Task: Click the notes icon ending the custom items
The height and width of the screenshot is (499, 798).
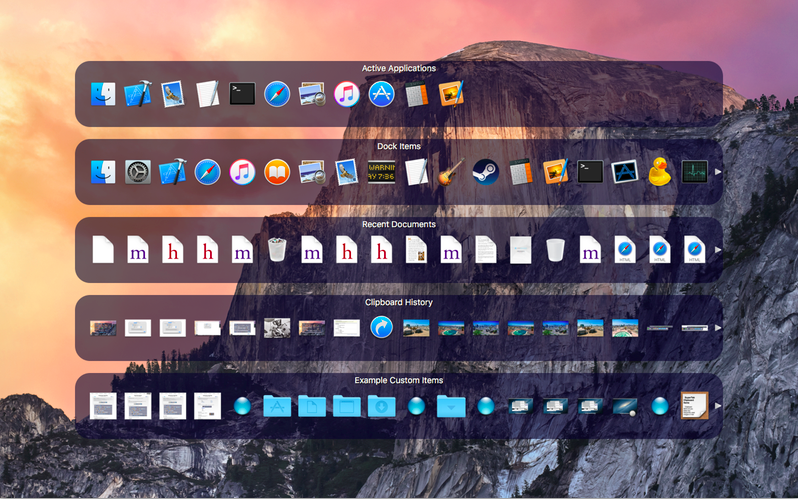Action: pos(694,406)
